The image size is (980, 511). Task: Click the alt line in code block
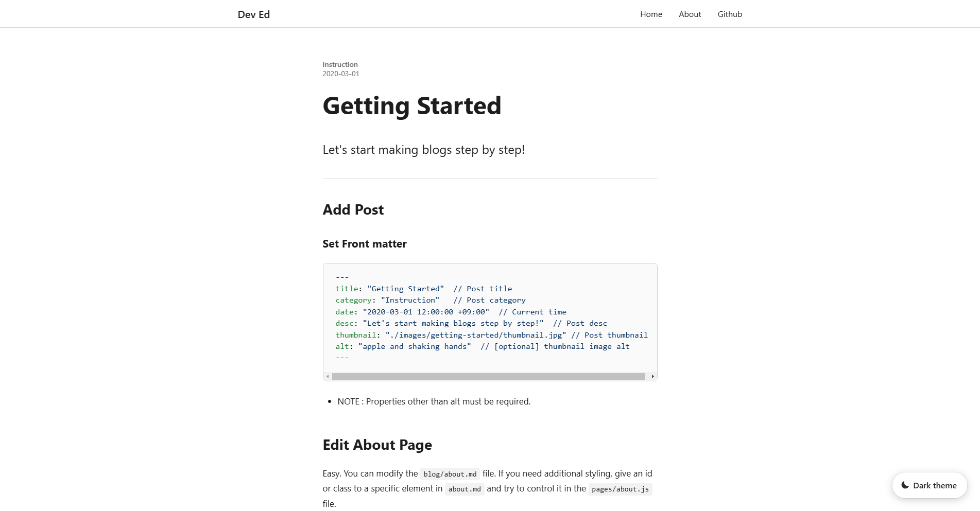click(482, 346)
